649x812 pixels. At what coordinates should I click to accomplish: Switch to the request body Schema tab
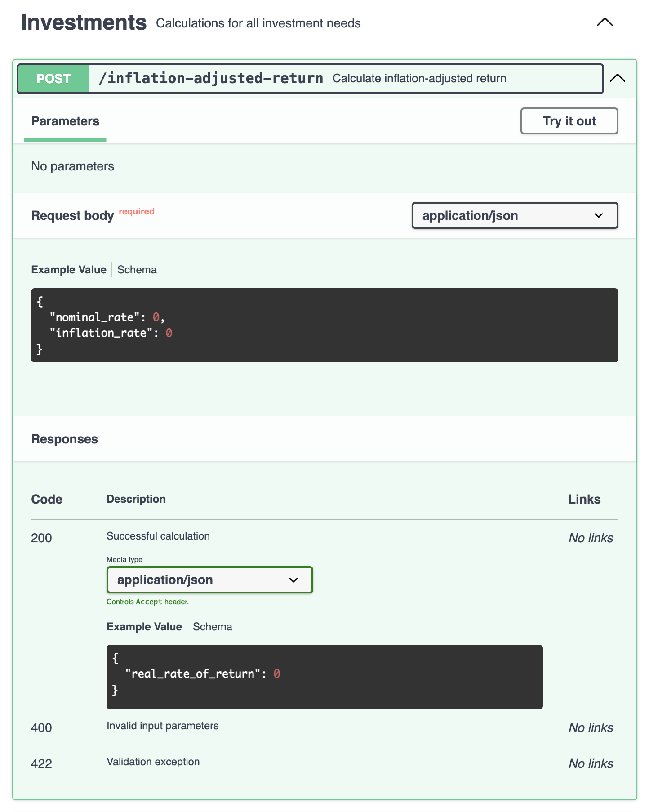[137, 270]
